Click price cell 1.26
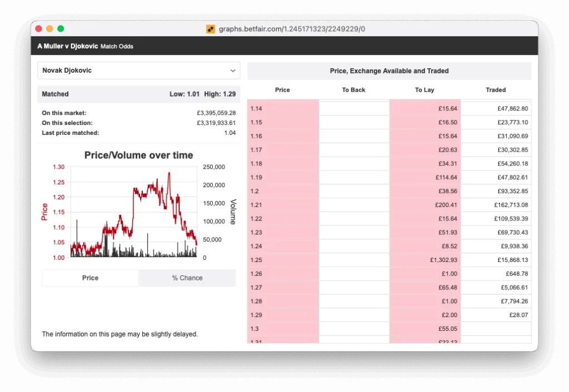The image size is (569, 392). 283,274
